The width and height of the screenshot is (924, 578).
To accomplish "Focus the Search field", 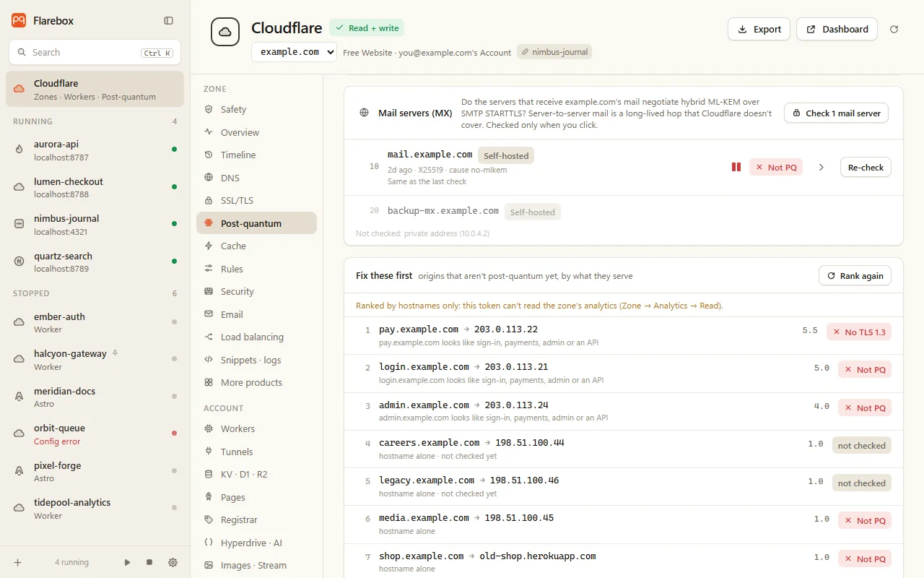I will pyautogui.click(x=95, y=53).
